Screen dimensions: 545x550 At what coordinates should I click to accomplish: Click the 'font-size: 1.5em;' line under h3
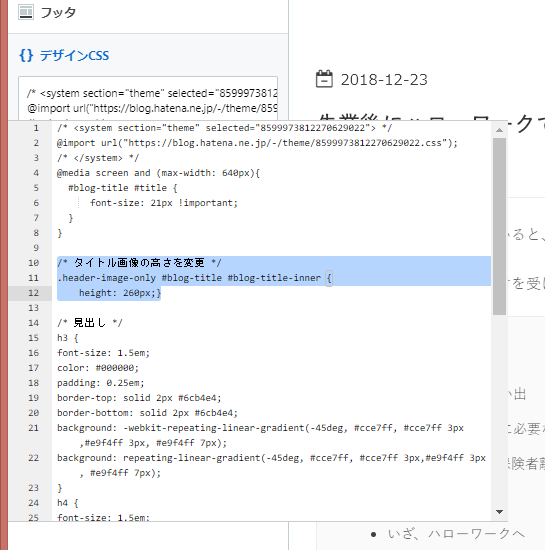[x=103, y=353]
